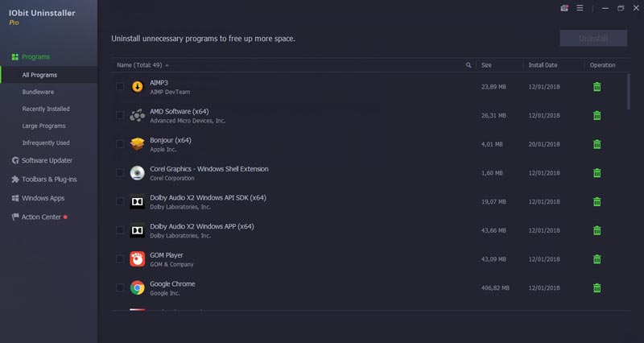Tick the checkbox for Google Chrome
This screenshot has width=644, height=343.
tap(119, 287)
